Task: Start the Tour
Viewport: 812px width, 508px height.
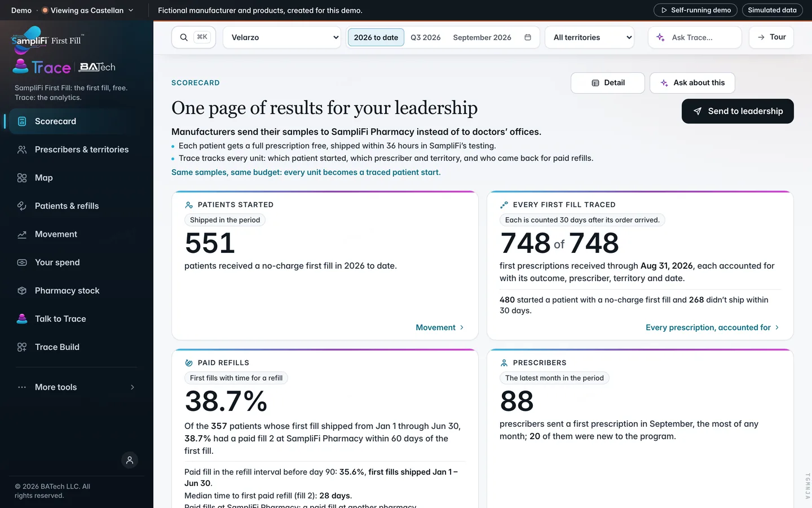Action: [771, 37]
